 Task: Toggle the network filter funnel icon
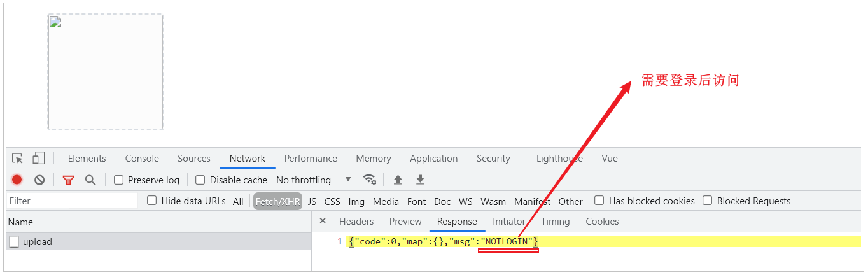68,180
